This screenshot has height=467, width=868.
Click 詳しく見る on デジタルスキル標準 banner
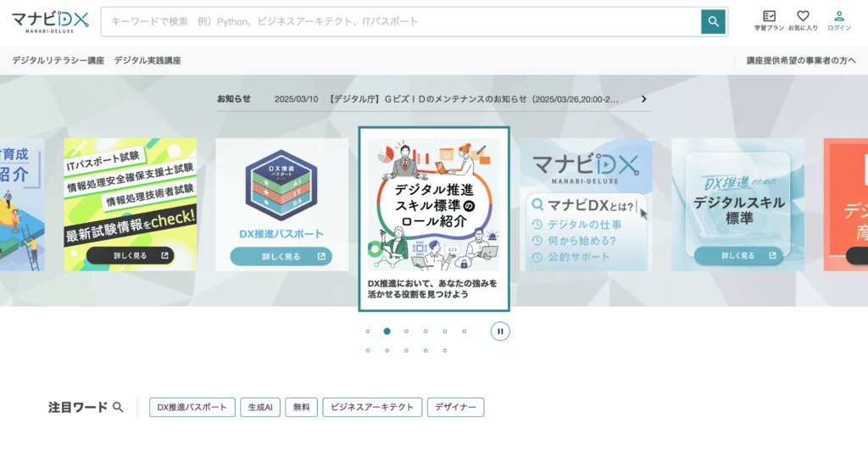click(738, 256)
